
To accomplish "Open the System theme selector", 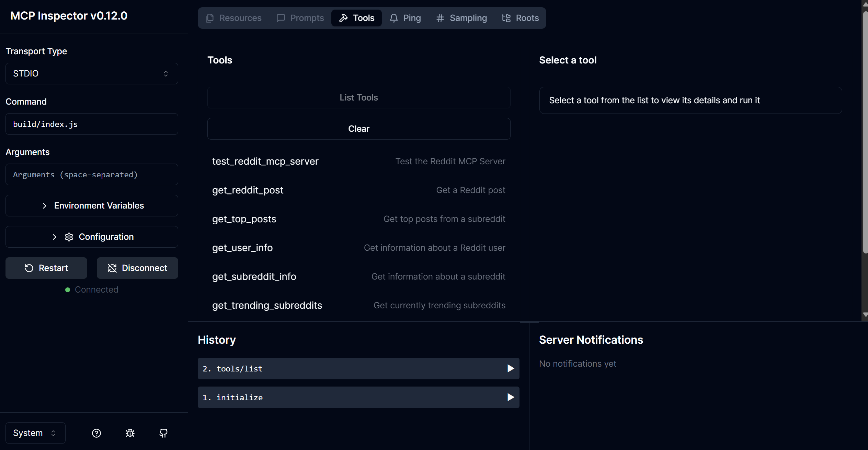I will 35,433.
